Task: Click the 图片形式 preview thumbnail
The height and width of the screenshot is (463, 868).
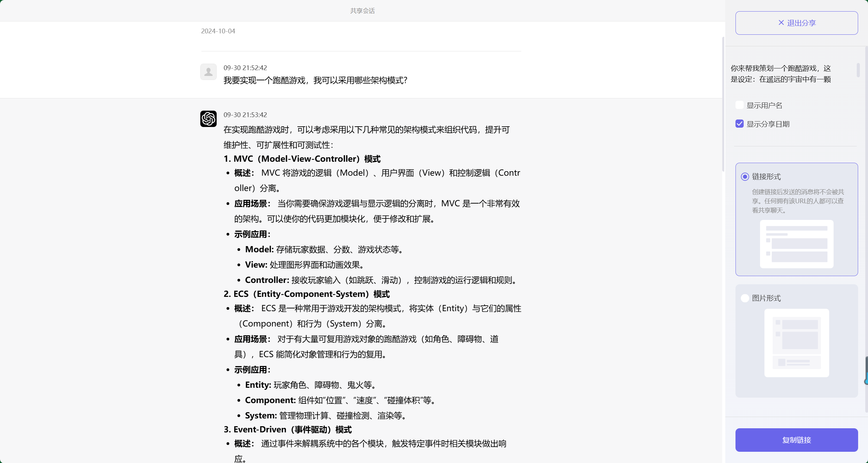Action: [x=796, y=342]
